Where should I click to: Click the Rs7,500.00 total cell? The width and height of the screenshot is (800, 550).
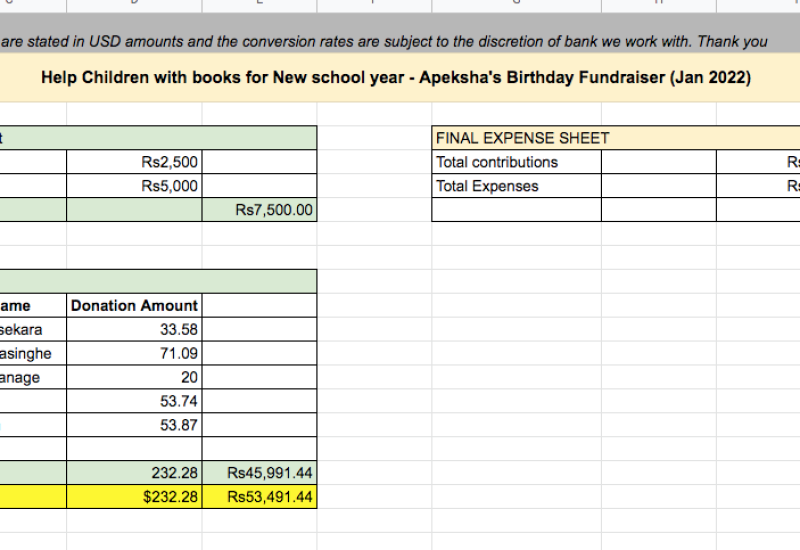(x=259, y=210)
